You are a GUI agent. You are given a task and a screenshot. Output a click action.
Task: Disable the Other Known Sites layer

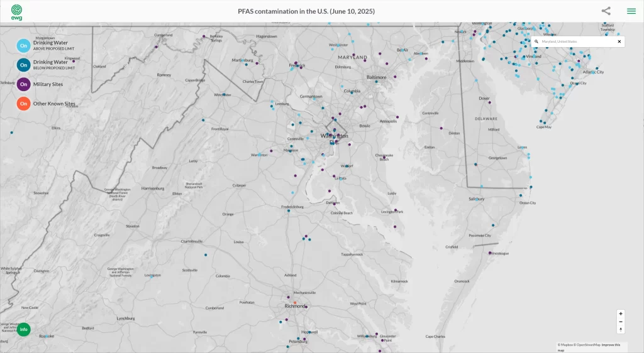coord(23,104)
